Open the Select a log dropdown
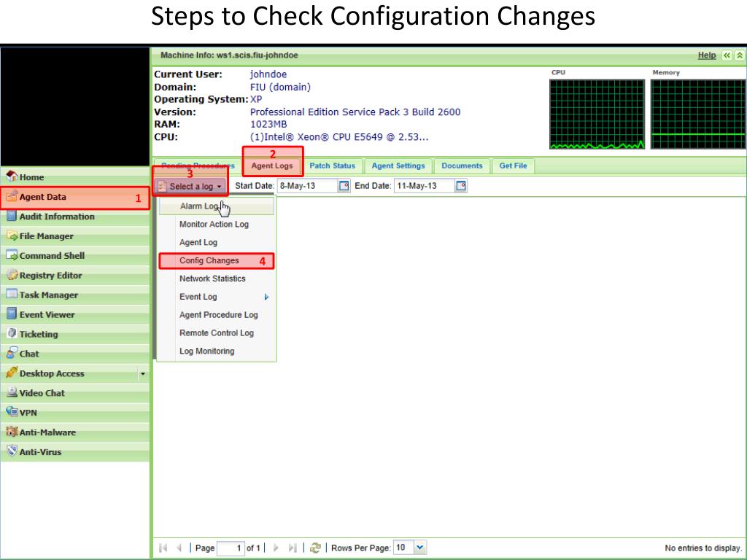Screen dimensions: 747x560 coord(190,187)
